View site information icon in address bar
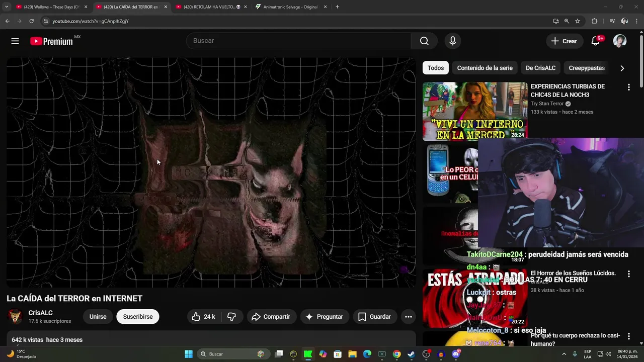 (46, 21)
